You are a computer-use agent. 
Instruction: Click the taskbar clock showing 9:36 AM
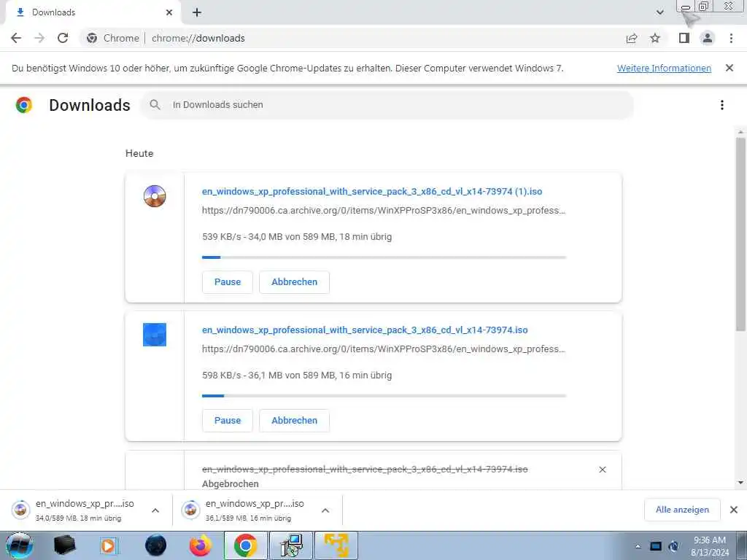click(710, 546)
